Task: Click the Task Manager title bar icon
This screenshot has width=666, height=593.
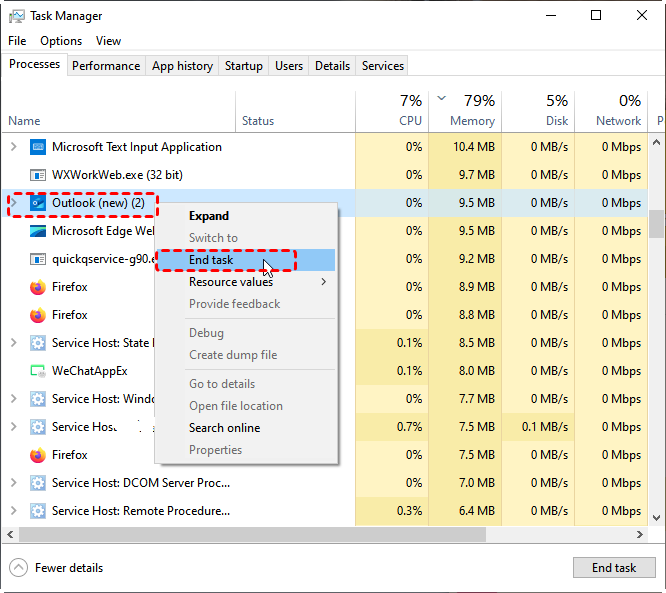Action: 17,16
